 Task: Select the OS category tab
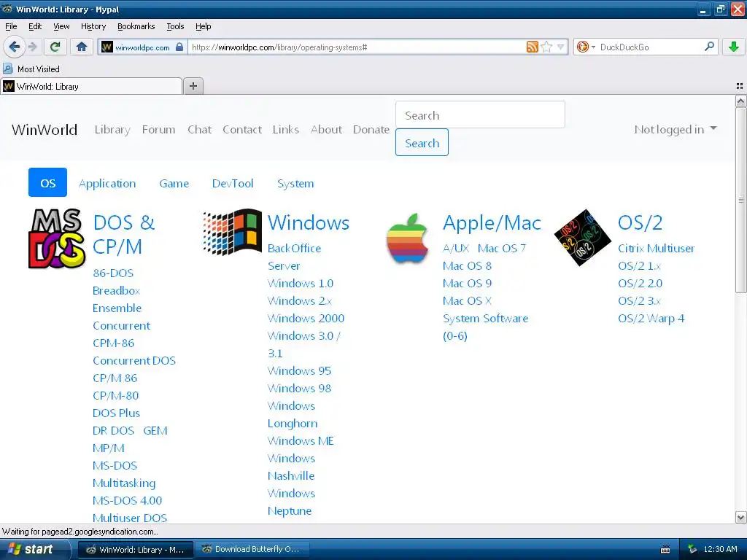tap(47, 182)
